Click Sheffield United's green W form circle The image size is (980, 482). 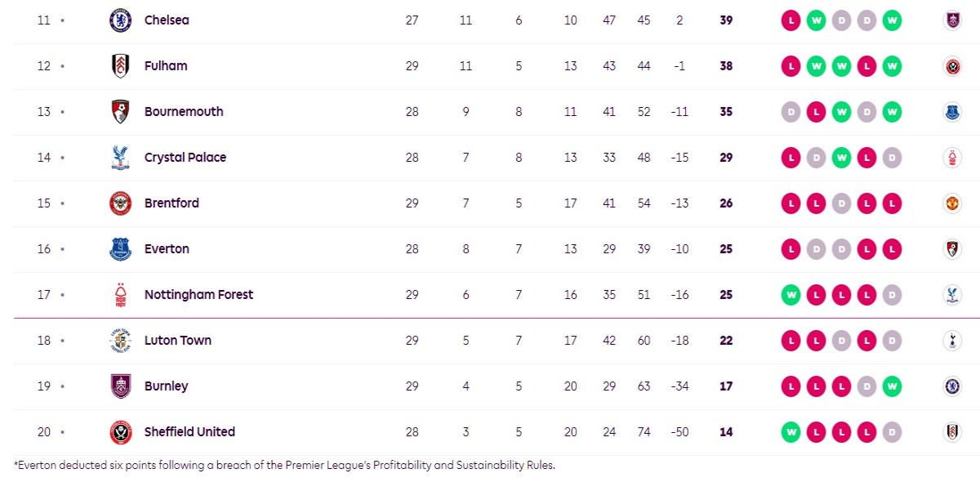[x=791, y=432]
